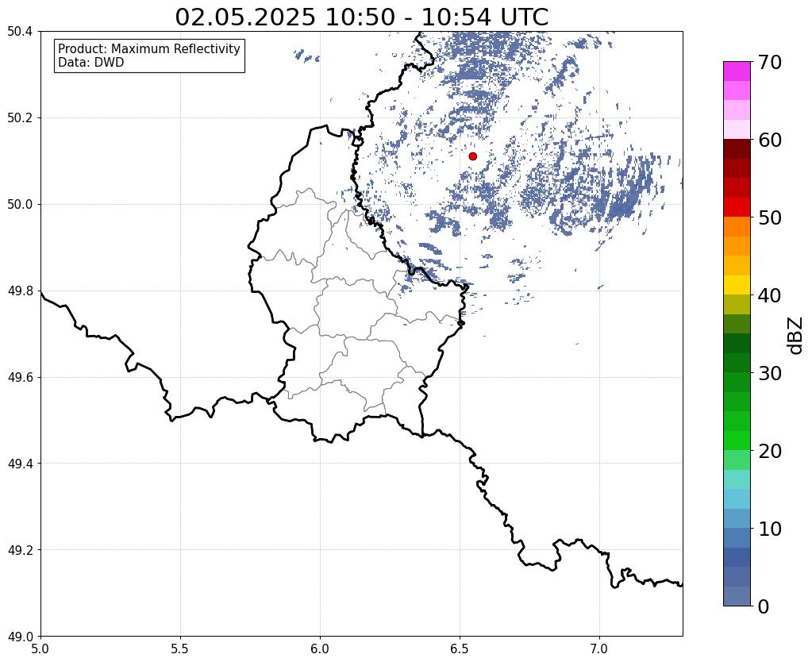The height and width of the screenshot is (662, 812).
Task: Pick the orange colorbar swatch just below 50 dBZ
Action: (x=737, y=227)
